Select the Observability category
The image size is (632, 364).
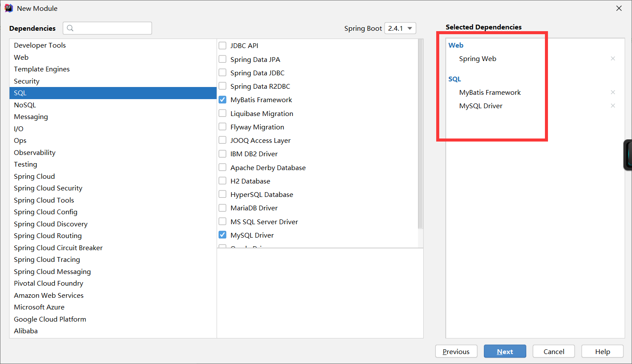tap(113, 152)
